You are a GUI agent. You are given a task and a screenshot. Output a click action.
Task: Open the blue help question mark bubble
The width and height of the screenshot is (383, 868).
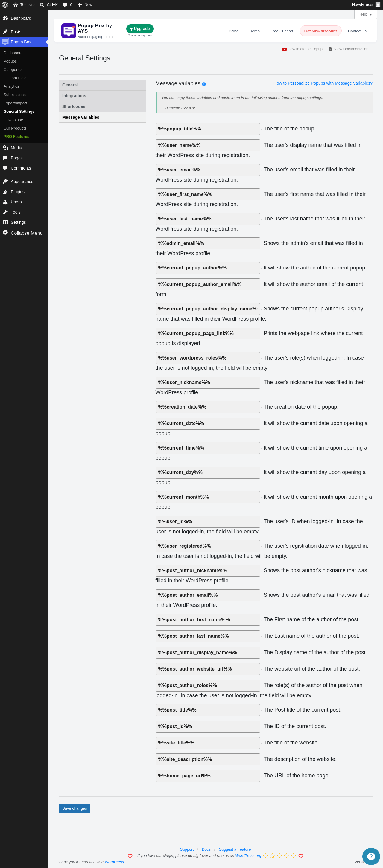point(371,856)
